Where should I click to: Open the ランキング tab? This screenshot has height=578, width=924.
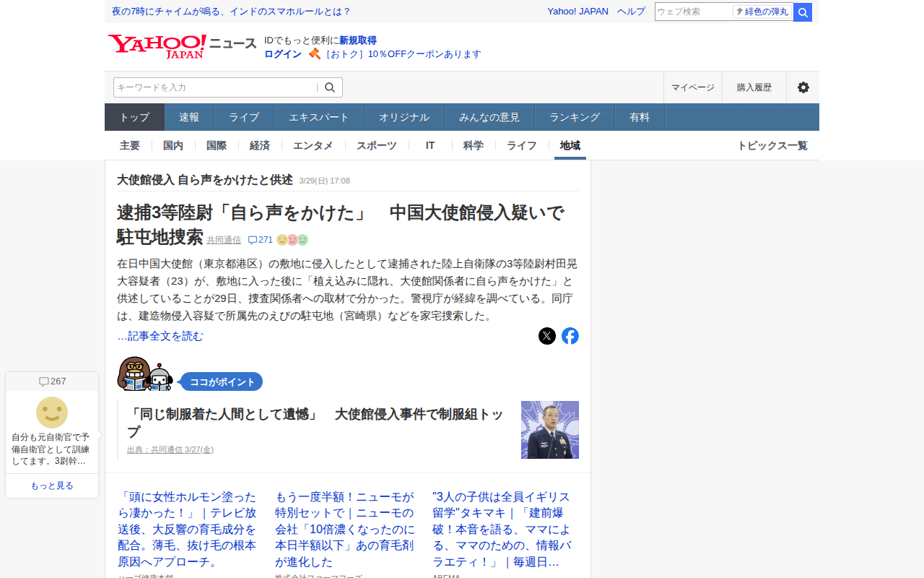pos(575,117)
